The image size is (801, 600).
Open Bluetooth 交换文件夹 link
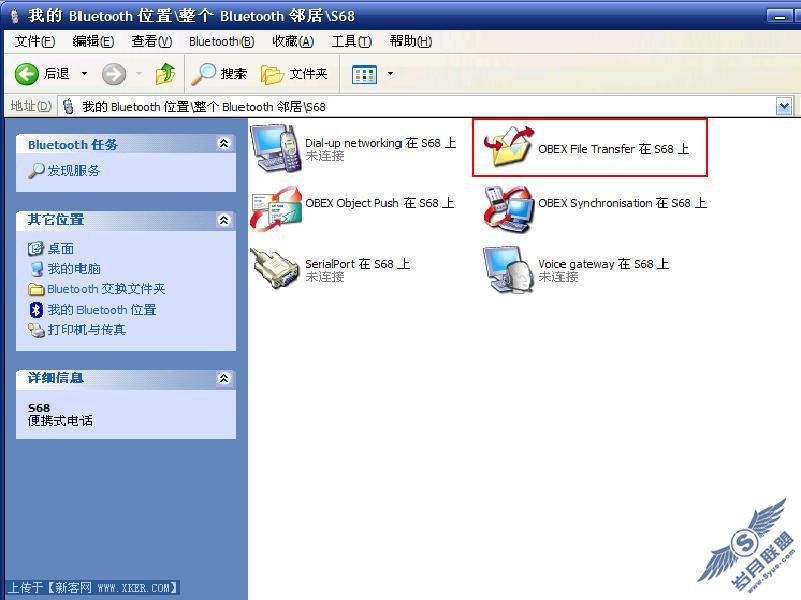(x=106, y=289)
